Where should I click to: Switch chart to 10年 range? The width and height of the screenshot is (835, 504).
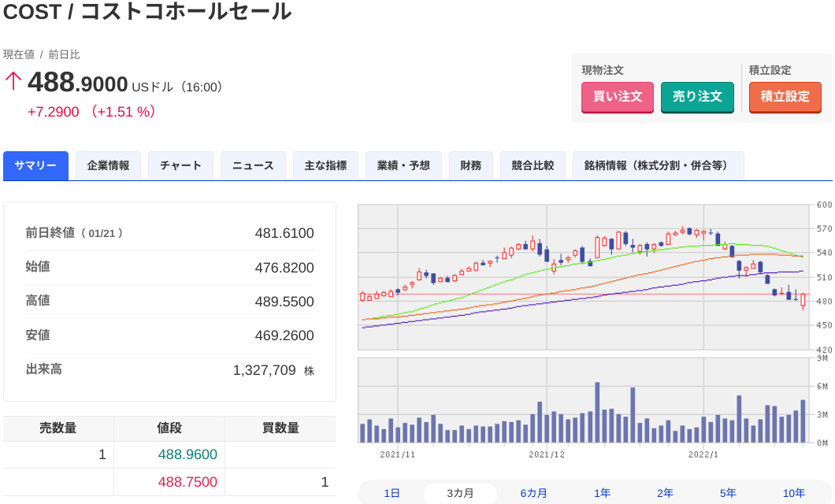pyautogui.click(x=793, y=493)
